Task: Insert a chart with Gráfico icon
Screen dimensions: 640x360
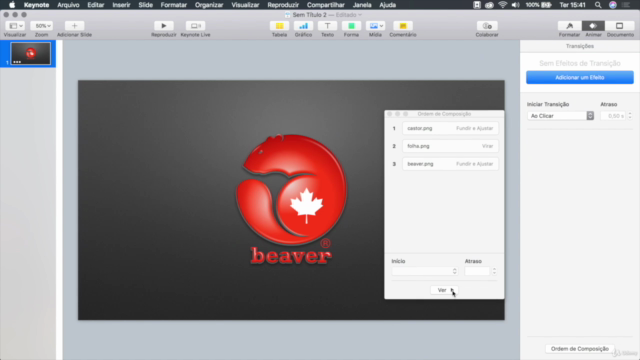Action: click(303, 26)
